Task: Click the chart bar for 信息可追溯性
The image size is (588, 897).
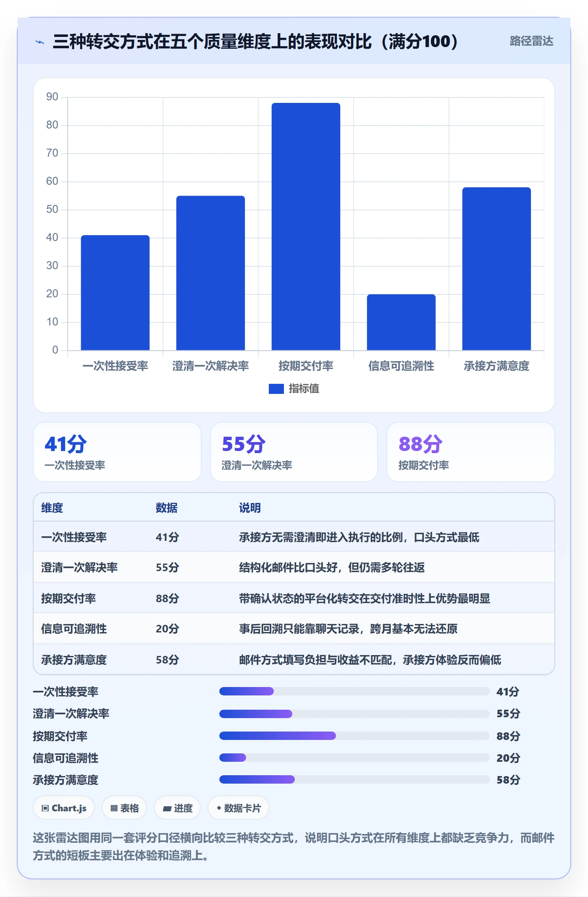Action: (401, 322)
